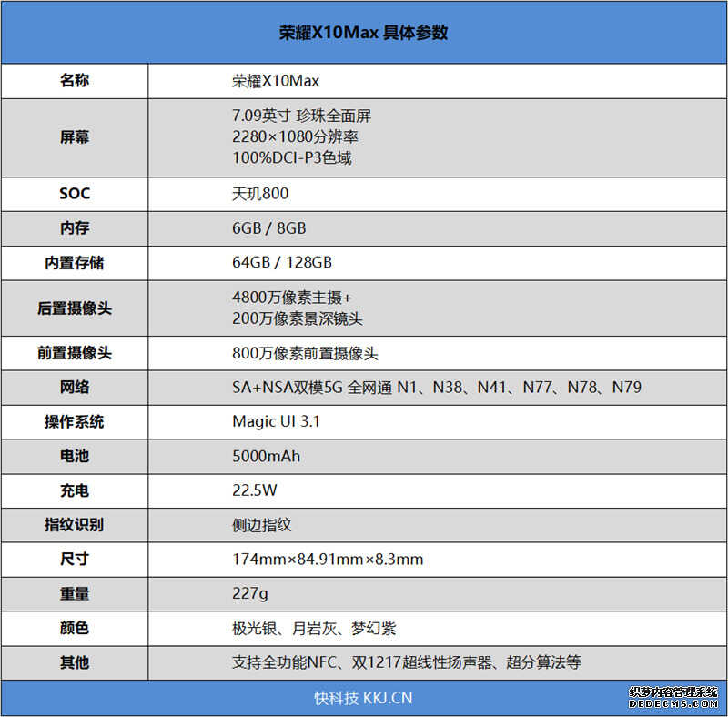The height and width of the screenshot is (717, 728).
Task: Click the value 天玑800
Action: click(x=260, y=194)
